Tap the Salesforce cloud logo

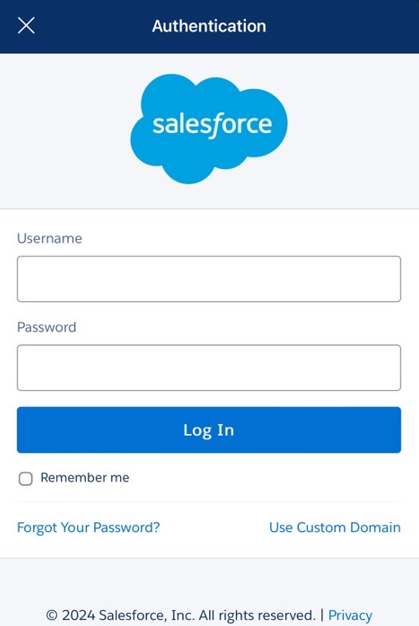209,129
